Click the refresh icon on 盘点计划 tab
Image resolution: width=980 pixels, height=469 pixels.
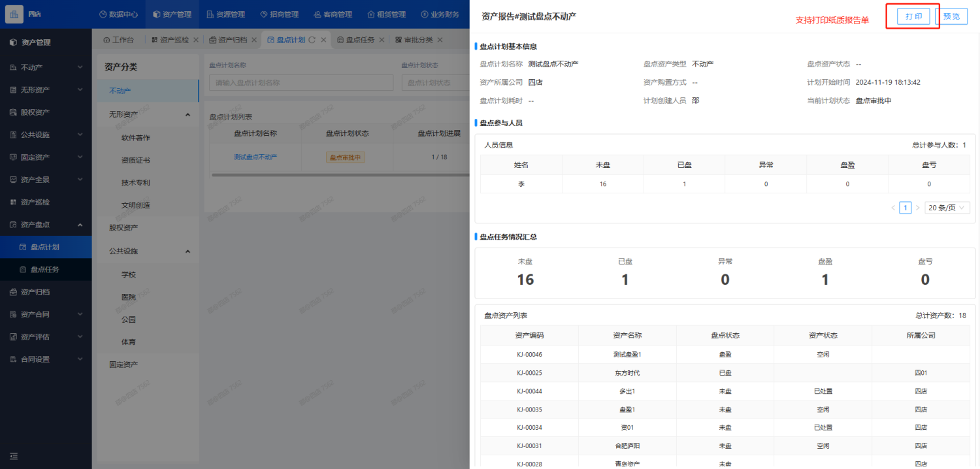(312, 40)
